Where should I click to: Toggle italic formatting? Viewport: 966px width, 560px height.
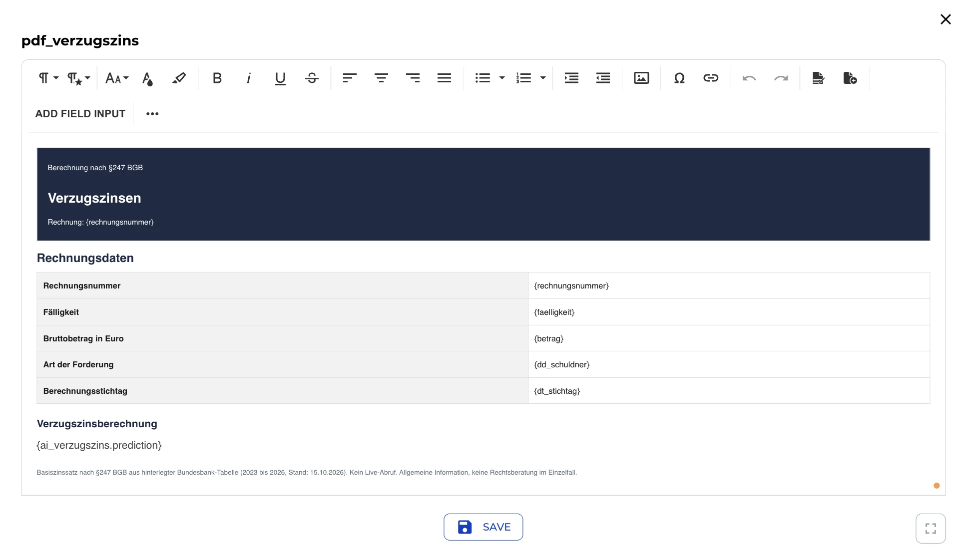click(x=249, y=78)
